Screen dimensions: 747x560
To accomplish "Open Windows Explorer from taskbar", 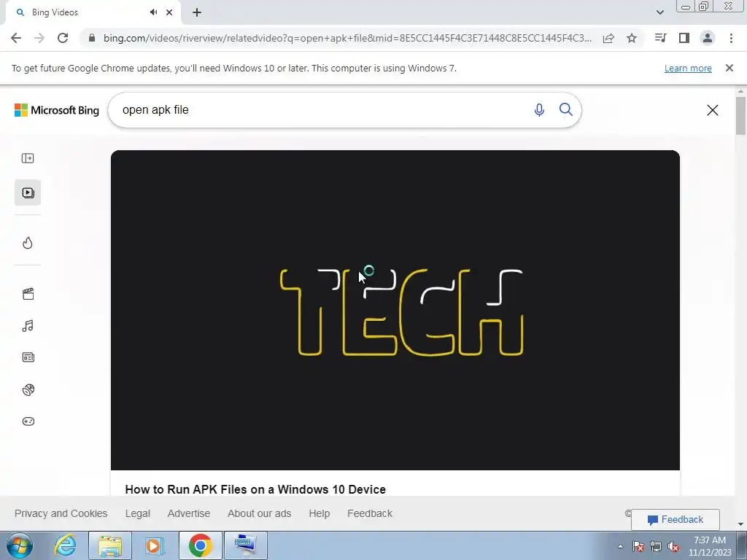I will pos(110,545).
